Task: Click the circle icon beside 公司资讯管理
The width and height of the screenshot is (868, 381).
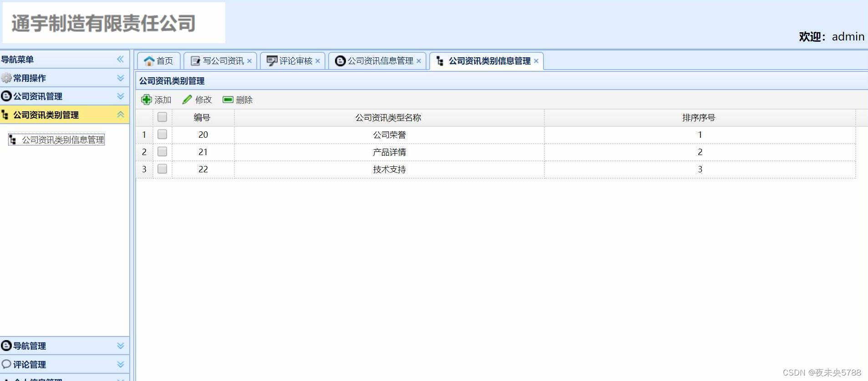Action: coord(6,96)
